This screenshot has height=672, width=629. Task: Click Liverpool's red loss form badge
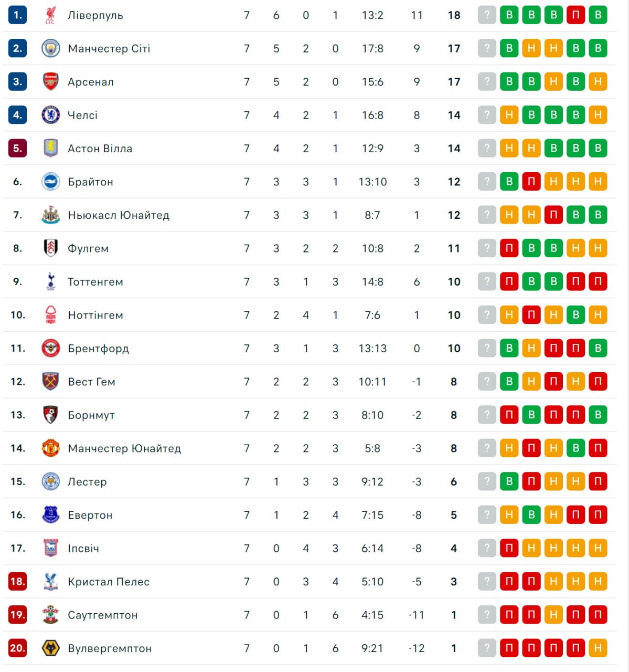click(x=575, y=15)
